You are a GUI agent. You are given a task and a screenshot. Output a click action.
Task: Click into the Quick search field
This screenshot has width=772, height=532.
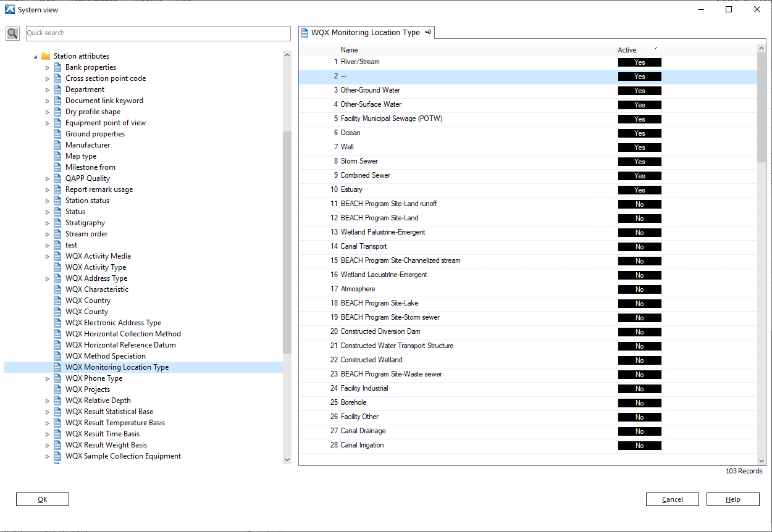click(x=158, y=33)
